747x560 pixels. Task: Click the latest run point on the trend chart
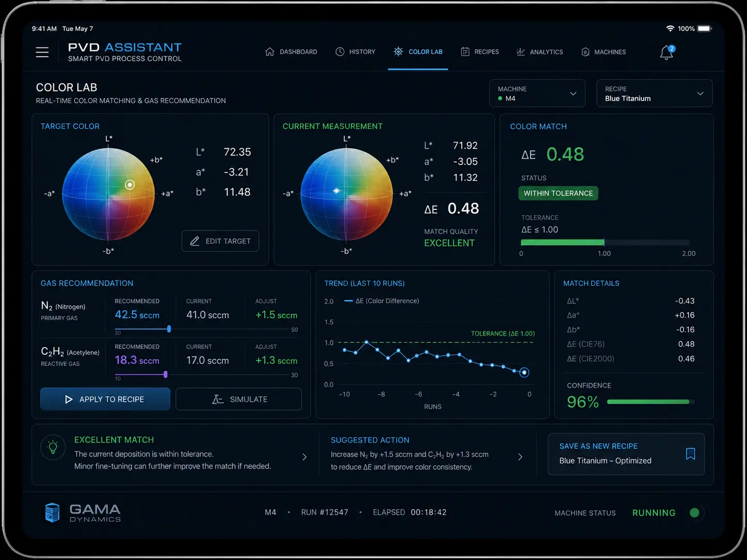point(524,372)
